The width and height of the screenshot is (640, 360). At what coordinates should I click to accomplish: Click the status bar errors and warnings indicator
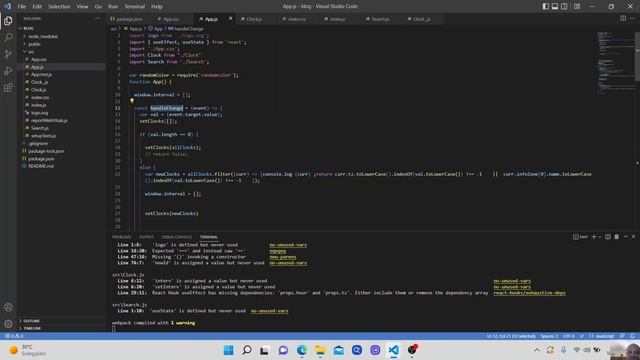coord(13,336)
